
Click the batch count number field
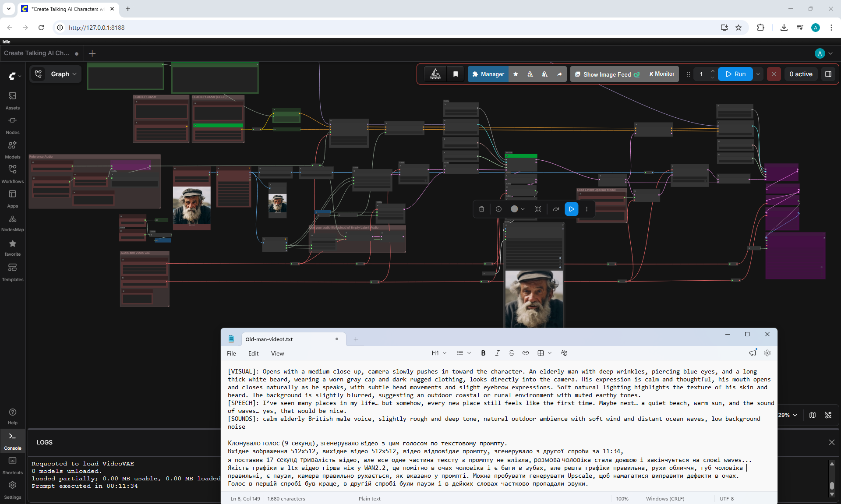point(701,74)
